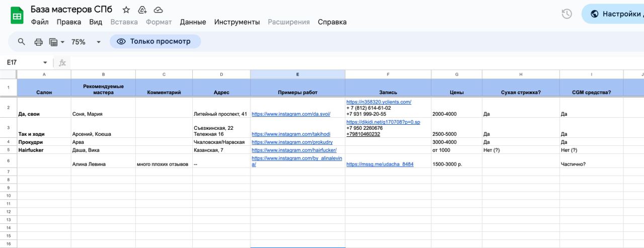644x248 pixels.
Task: Open instagram.com/hairfucker/ link
Action: [x=294, y=150]
